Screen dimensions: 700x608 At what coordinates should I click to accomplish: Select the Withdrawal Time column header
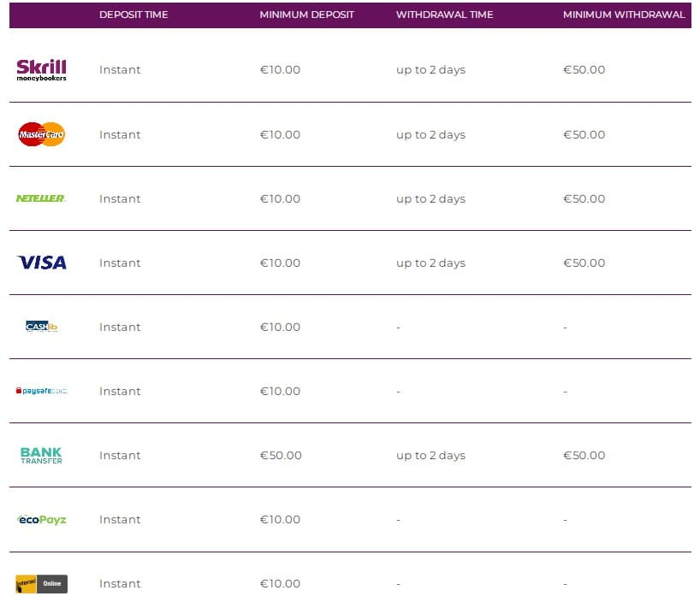pos(444,15)
